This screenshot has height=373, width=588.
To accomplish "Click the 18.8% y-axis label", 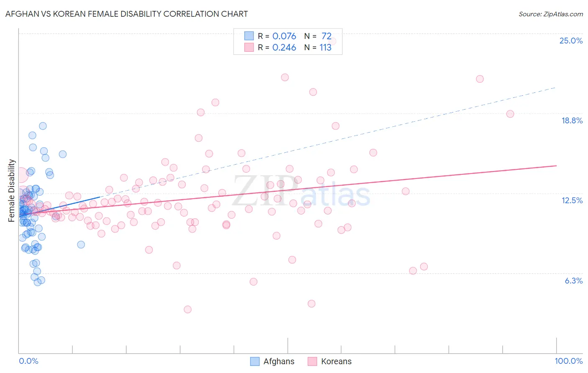I will pos(572,120).
